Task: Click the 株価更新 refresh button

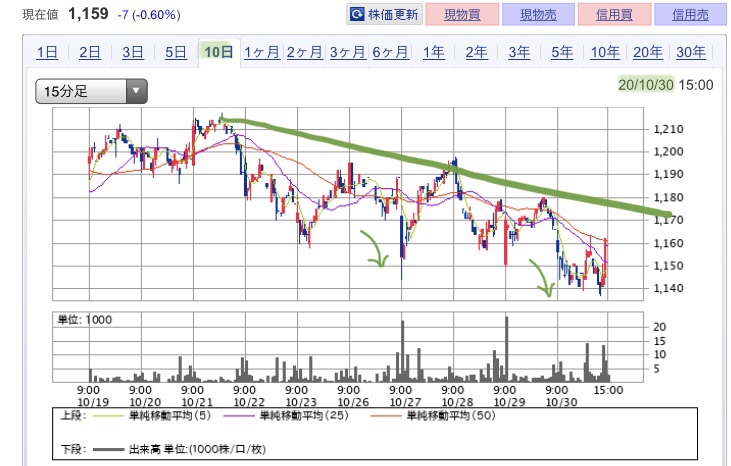Action: (x=385, y=14)
